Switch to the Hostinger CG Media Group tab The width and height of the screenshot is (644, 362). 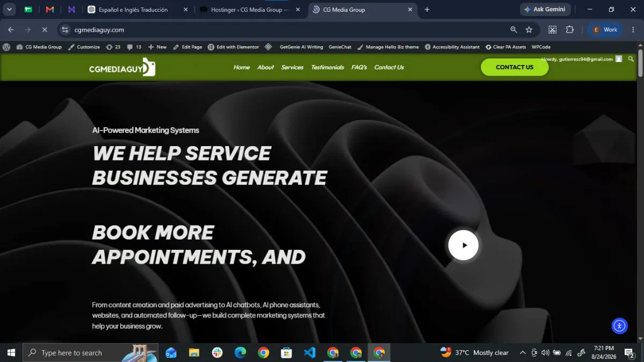pos(250,10)
